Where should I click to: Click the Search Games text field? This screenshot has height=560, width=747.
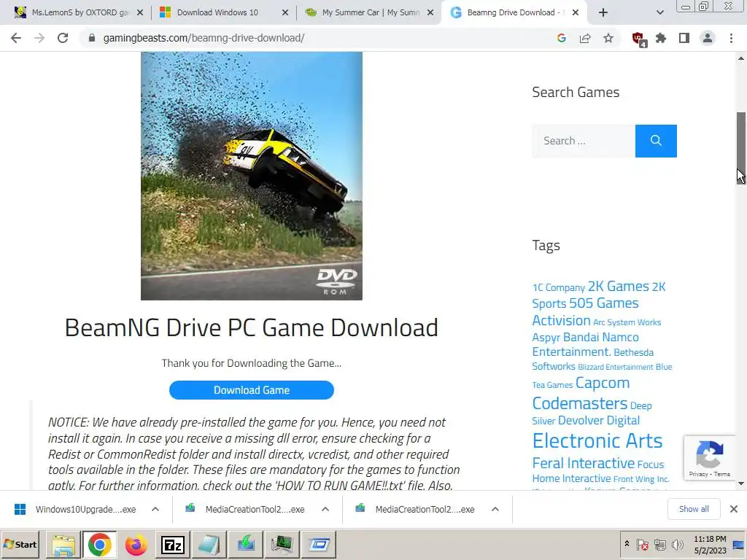tap(584, 141)
